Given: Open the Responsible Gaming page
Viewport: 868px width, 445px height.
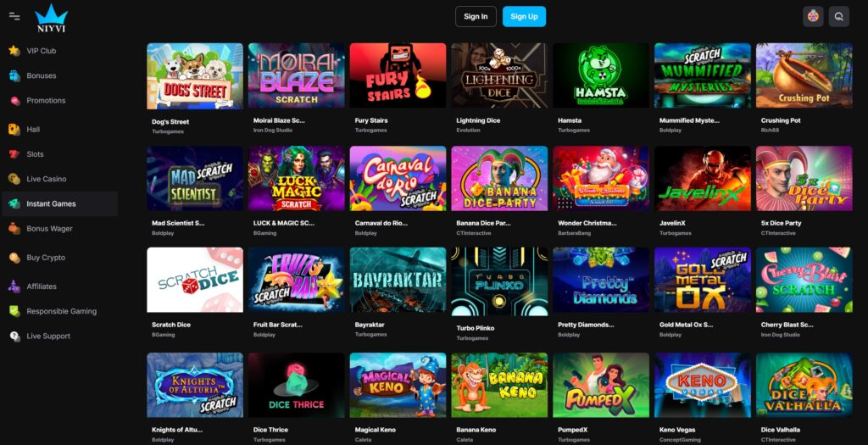Looking at the screenshot, I should tap(60, 311).
